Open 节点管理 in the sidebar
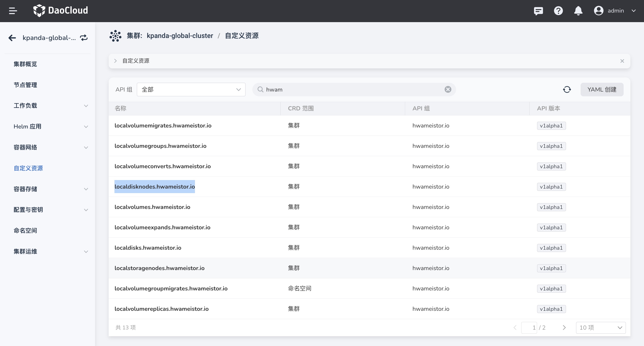 25,85
